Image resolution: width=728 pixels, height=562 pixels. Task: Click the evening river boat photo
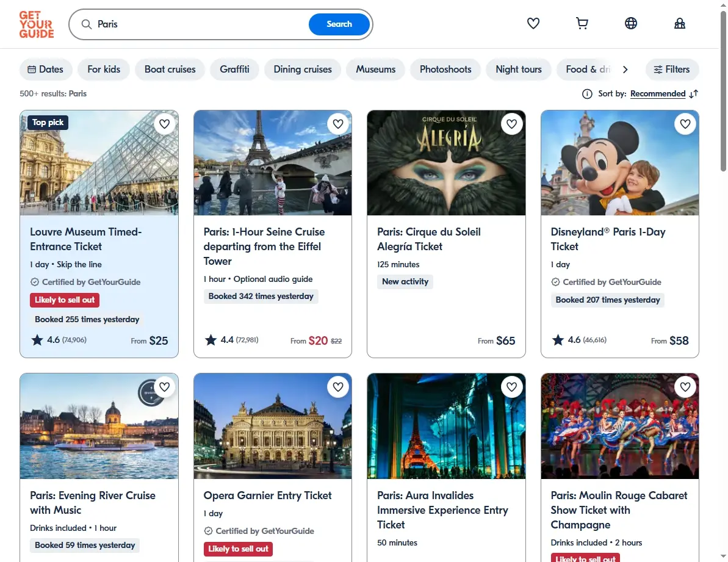point(99,426)
